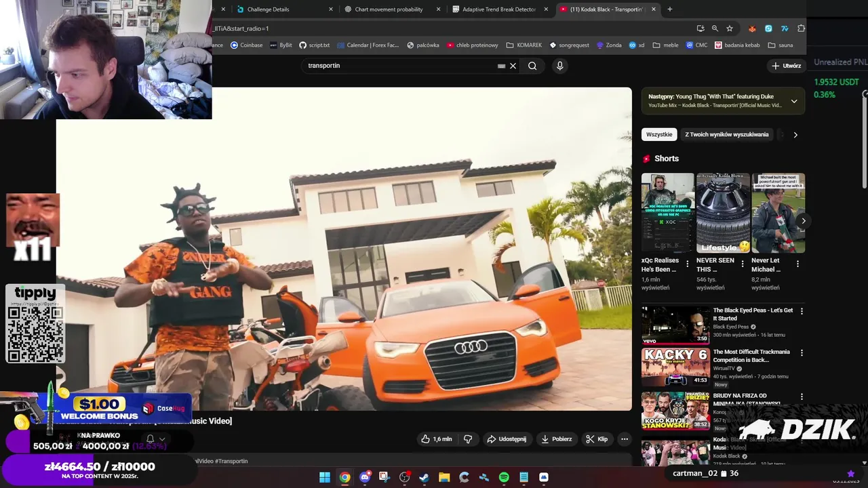Open the browser extensions puzzle icon
The width and height of the screenshot is (868, 488).
point(802,28)
